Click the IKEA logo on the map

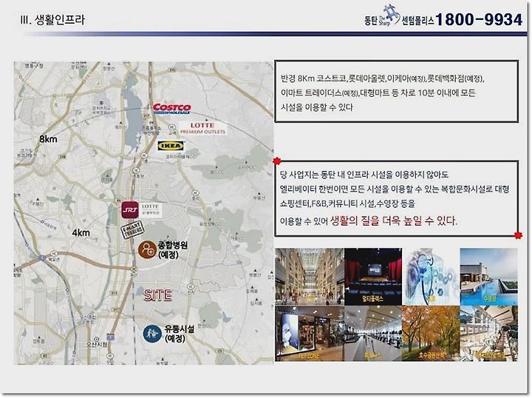(x=171, y=146)
